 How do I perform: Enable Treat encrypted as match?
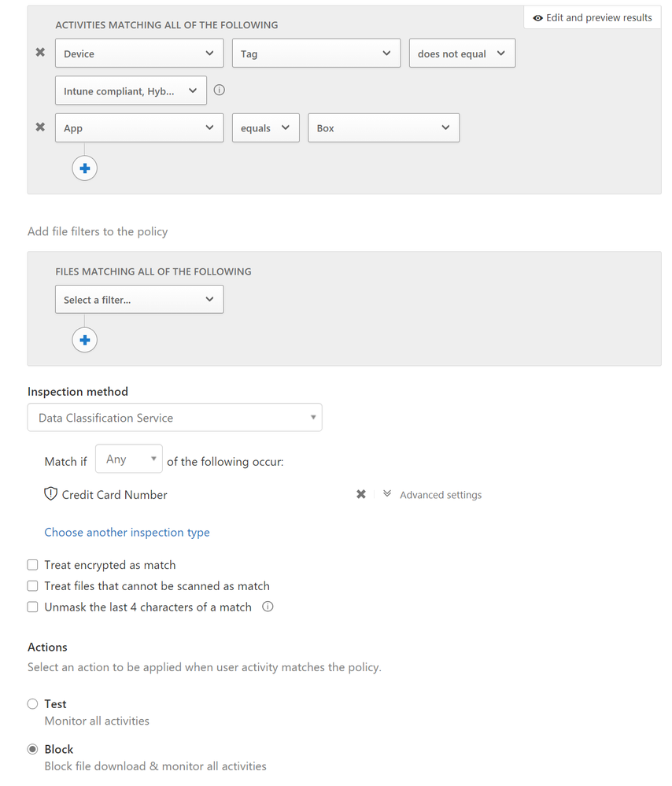click(33, 565)
